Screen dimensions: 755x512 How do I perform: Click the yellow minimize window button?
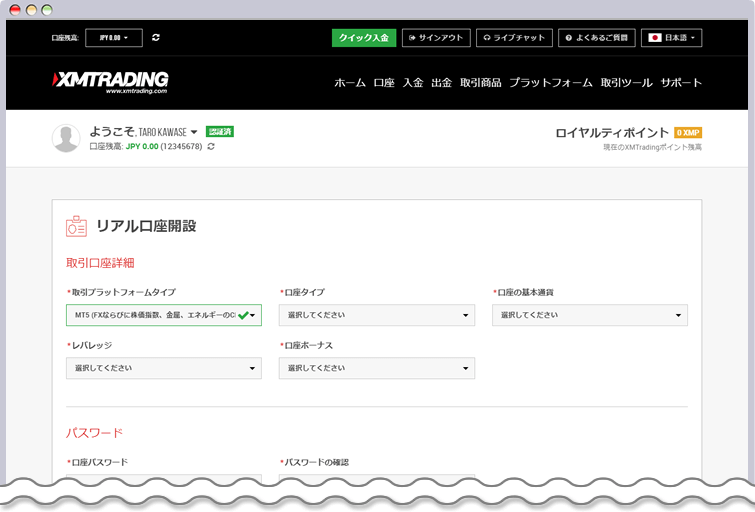(31, 10)
